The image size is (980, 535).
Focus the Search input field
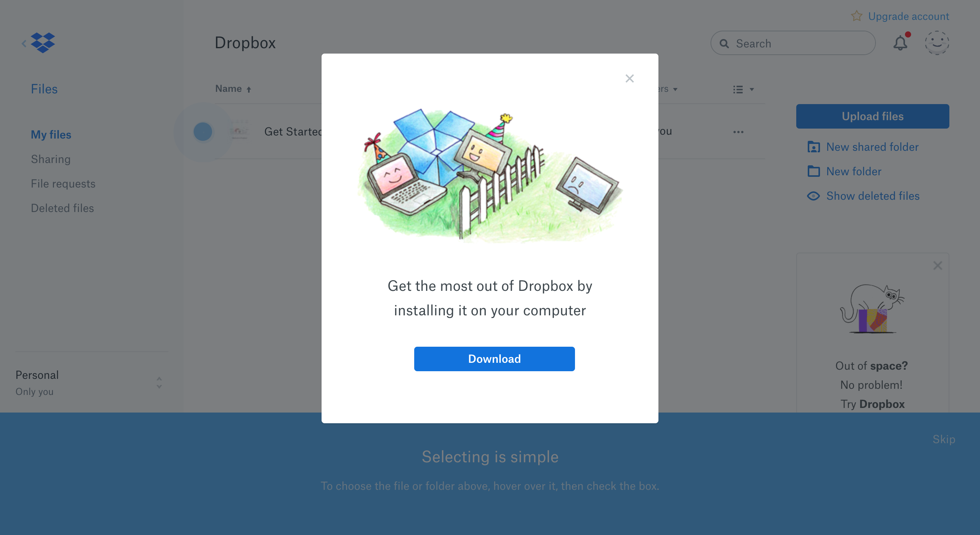793,43
